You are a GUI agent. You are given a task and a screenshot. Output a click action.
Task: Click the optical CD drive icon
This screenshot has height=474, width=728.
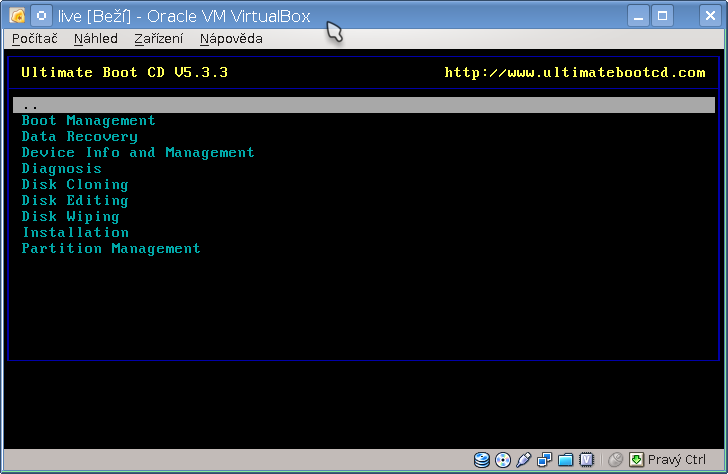pos(503,460)
